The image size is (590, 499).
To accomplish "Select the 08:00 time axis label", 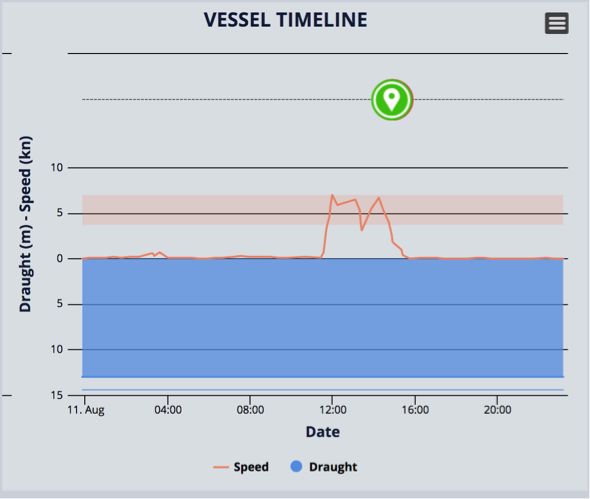I will 250,410.
